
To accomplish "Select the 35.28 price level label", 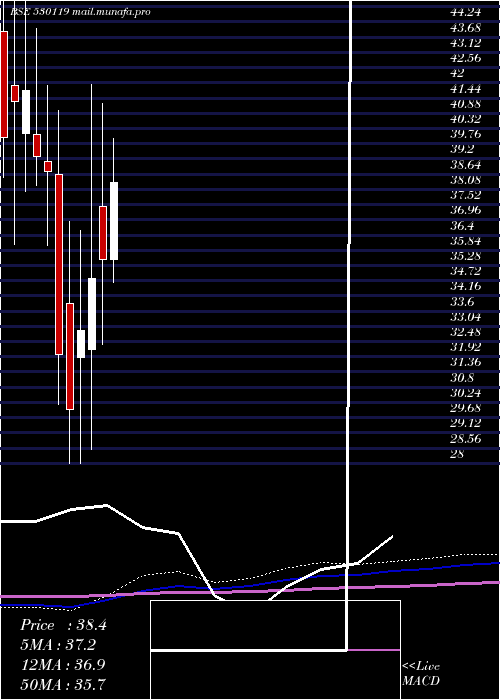I will [466, 256].
